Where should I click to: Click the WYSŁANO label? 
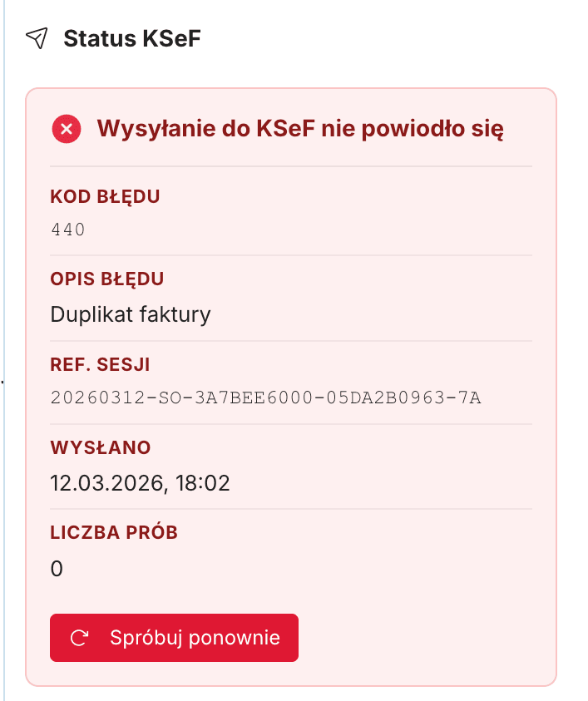101,447
